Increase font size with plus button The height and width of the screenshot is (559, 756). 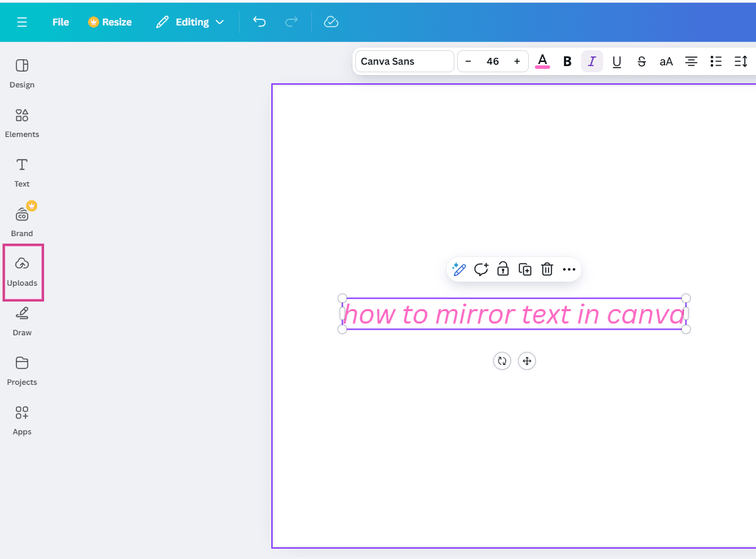point(517,62)
